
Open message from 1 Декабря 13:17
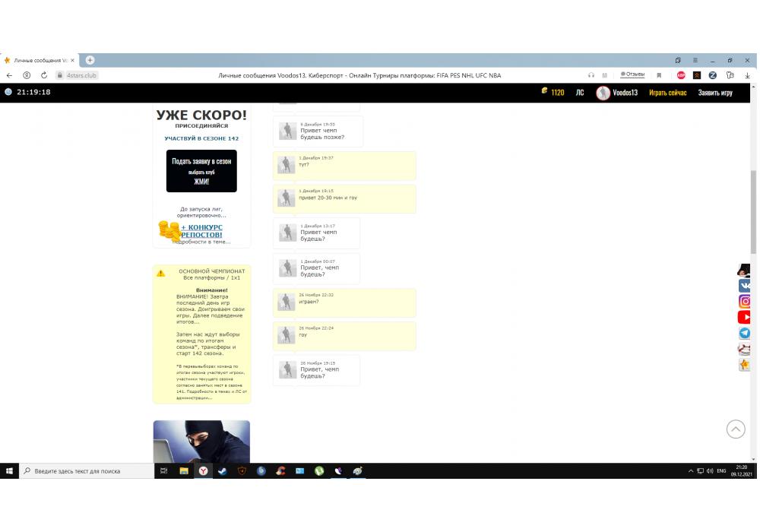[316, 233]
